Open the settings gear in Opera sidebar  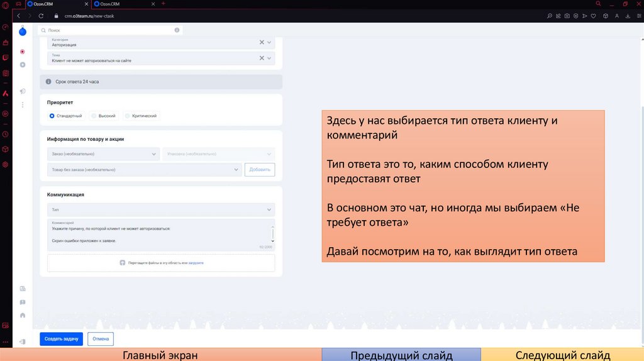click(5, 164)
